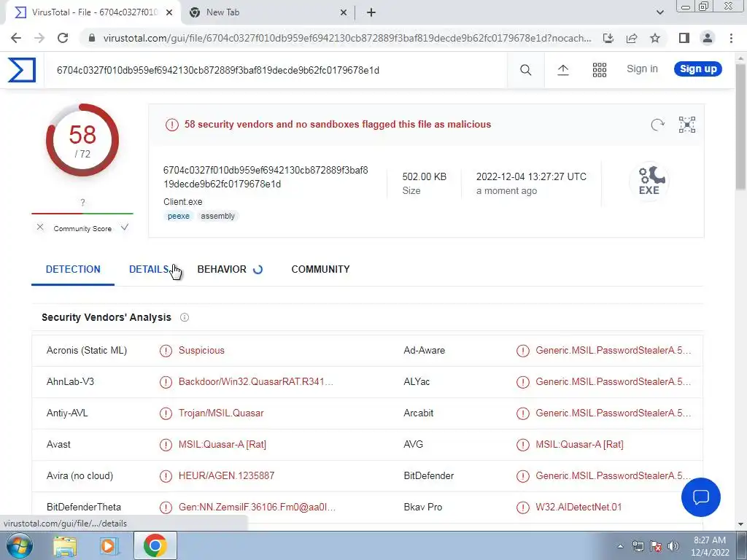Switch to the DETAILS tab
This screenshot has width=747, height=560.
click(149, 270)
